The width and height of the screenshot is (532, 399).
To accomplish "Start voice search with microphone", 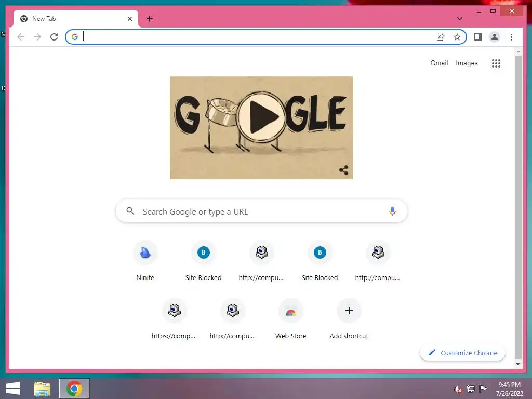I will point(392,211).
